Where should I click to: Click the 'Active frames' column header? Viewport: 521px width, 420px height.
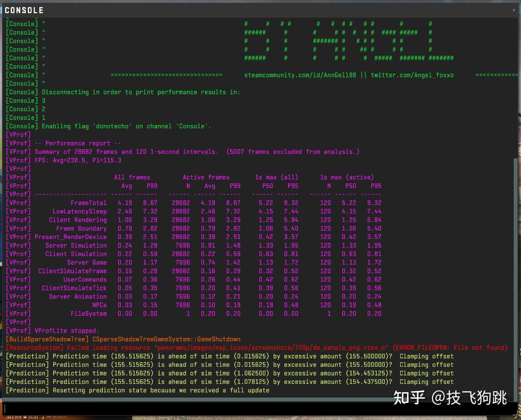tap(206, 177)
